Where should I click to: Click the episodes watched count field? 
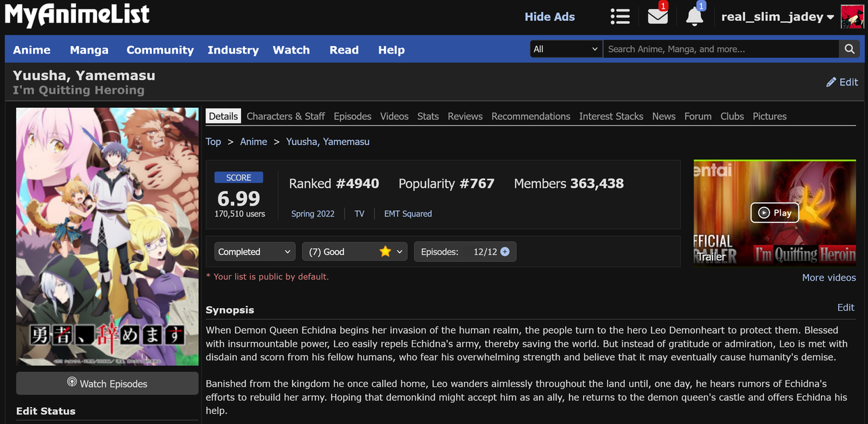click(478, 252)
